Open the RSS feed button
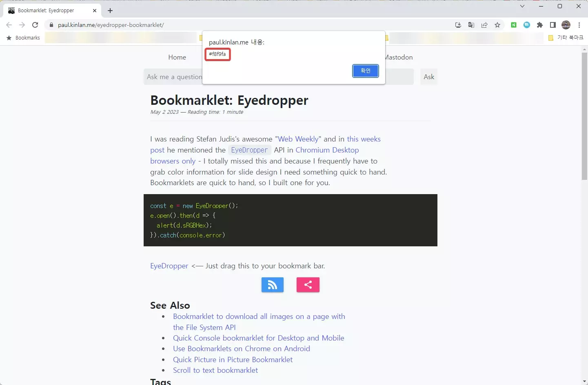The width and height of the screenshot is (588, 385). (273, 285)
